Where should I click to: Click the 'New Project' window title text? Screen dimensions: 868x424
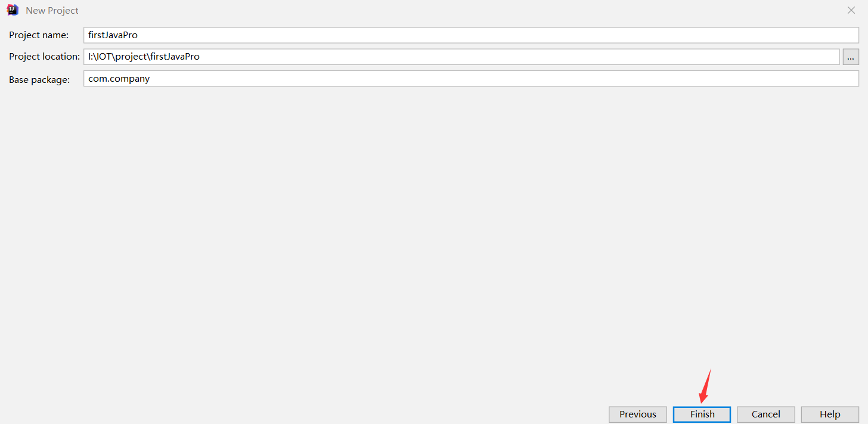(52, 11)
